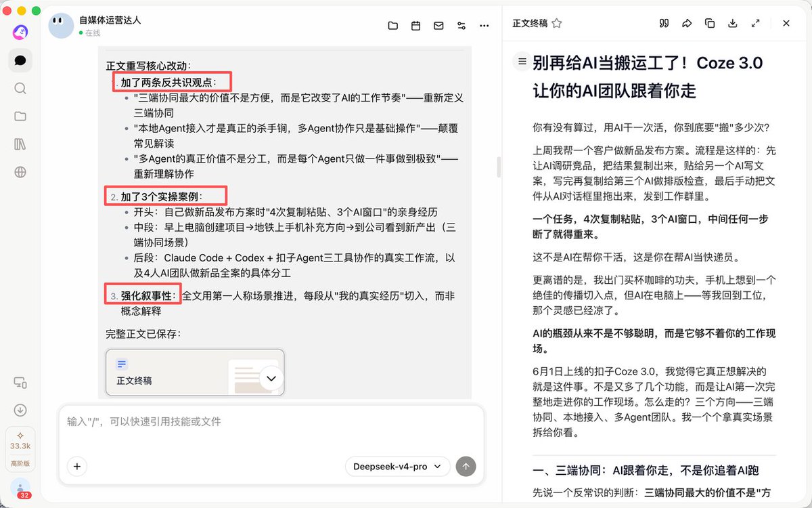Click the text 强化叙事性
Viewport: 812px width, 508px height.
coord(147,296)
